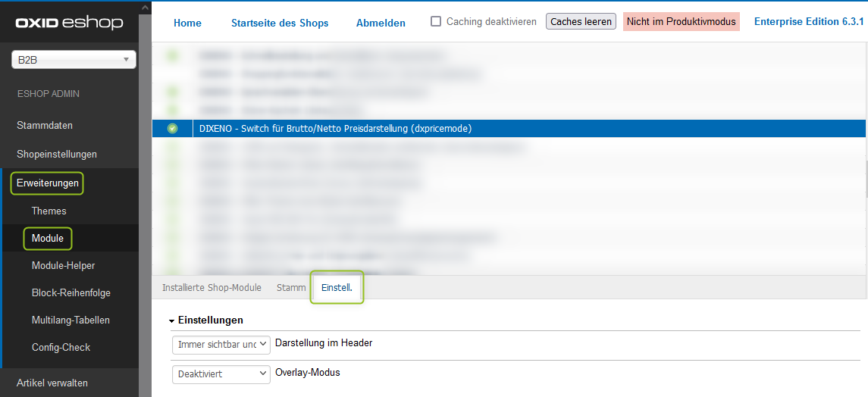Open Multilang-Tabellen entry
Viewport: 868px width, 397px height.
pos(71,320)
